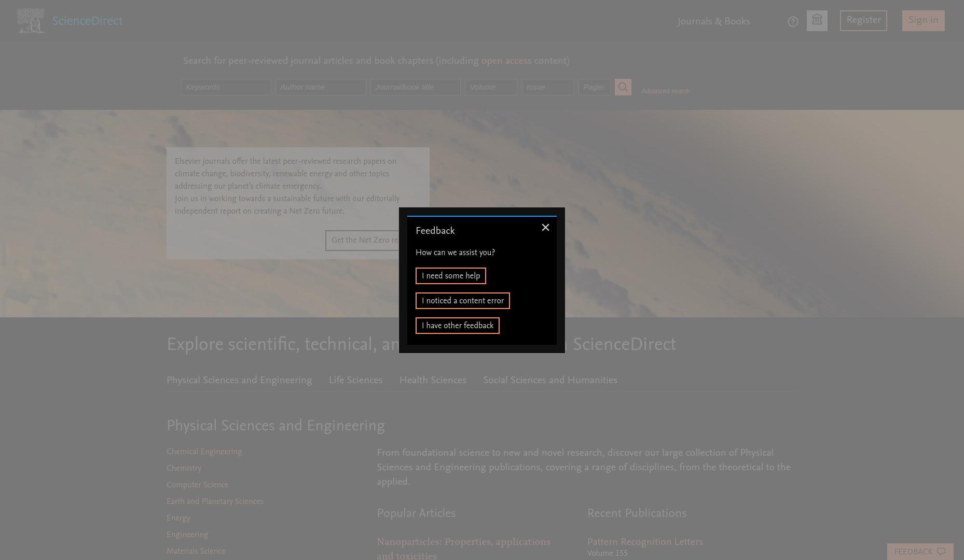The width and height of the screenshot is (964, 560).
Task: Focus the Author name field
Action: click(321, 87)
